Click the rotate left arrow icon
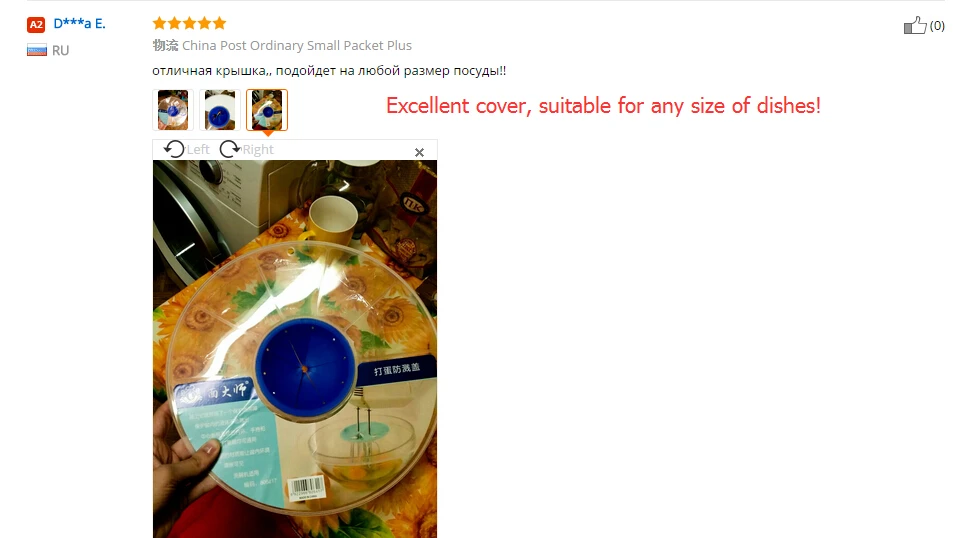This screenshot has width=966, height=538. (x=174, y=149)
